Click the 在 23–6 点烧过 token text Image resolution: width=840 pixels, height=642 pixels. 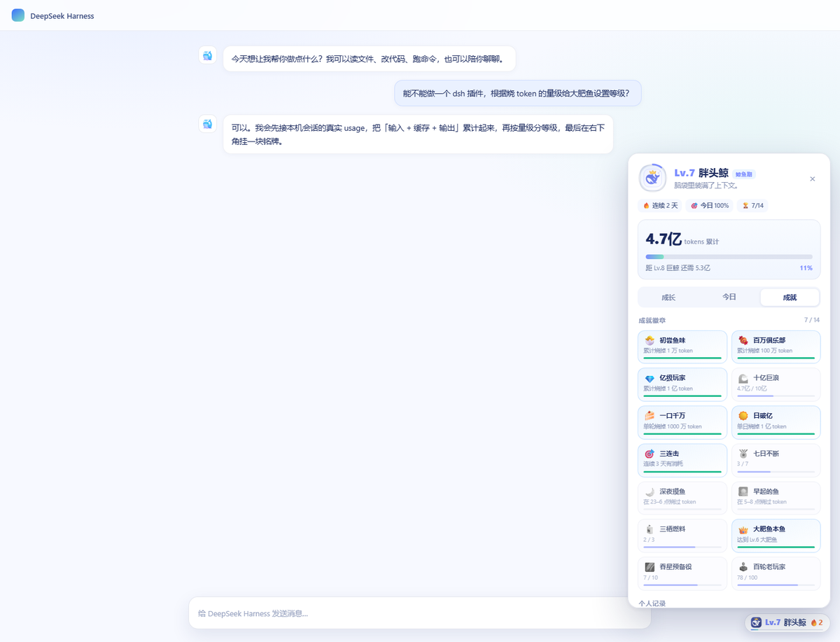669,502
